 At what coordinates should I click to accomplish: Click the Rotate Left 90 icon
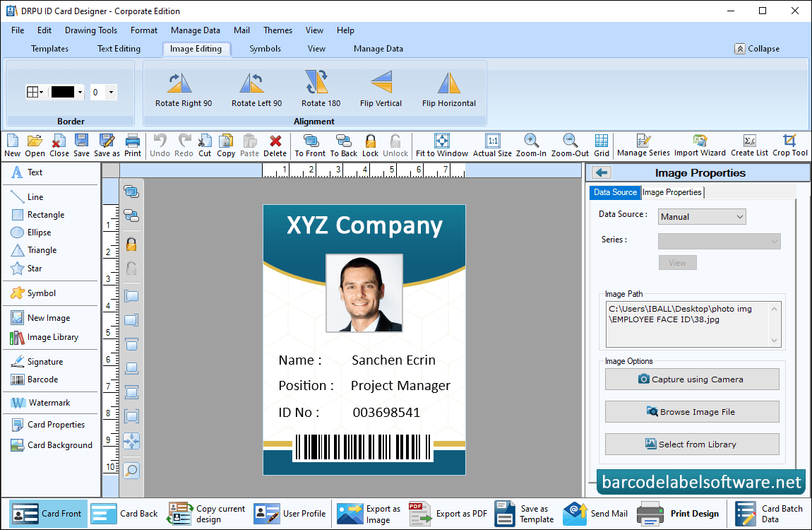point(251,83)
